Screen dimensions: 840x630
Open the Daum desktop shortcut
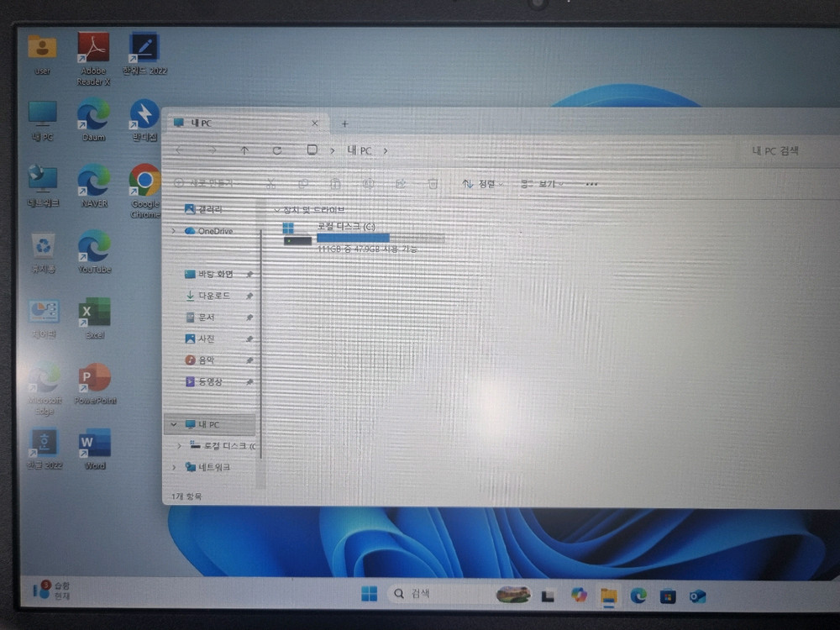pos(93,119)
